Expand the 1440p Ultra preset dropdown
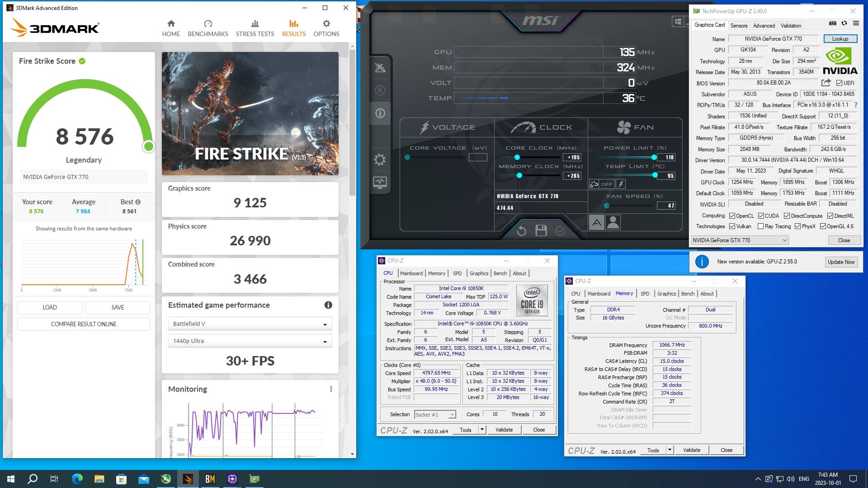The height and width of the screenshot is (488, 868). [x=250, y=341]
